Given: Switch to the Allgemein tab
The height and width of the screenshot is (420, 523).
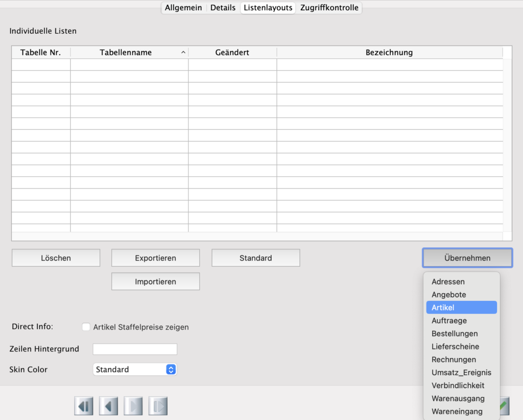Looking at the screenshot, I should coord(183,8).
